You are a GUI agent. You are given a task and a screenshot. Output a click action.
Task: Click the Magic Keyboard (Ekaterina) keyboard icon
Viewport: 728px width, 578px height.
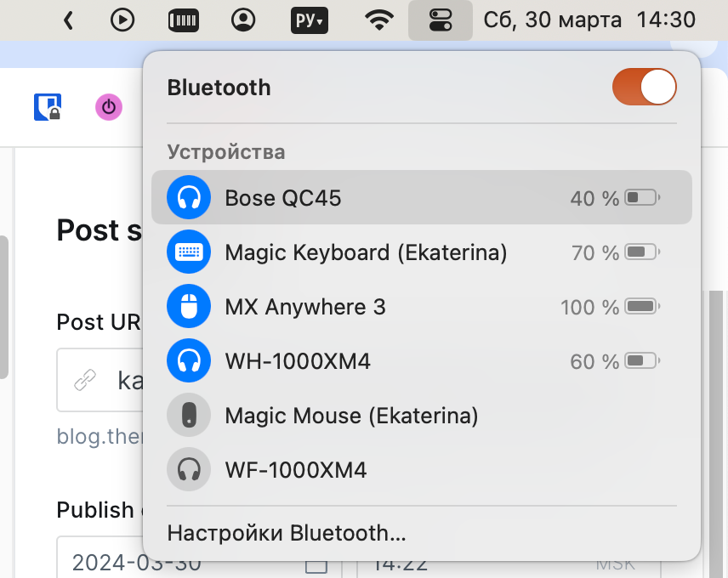tap(189, 252)
